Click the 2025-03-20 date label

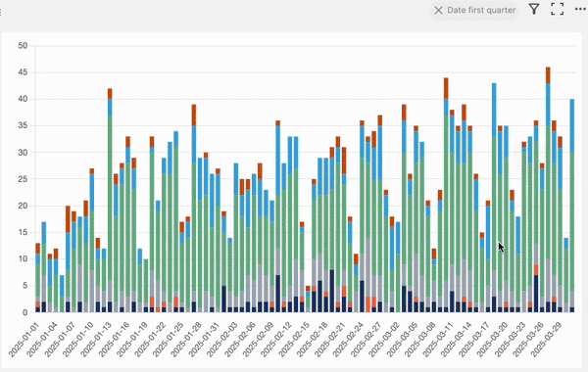pyautogui.click(x=492, y=340)
